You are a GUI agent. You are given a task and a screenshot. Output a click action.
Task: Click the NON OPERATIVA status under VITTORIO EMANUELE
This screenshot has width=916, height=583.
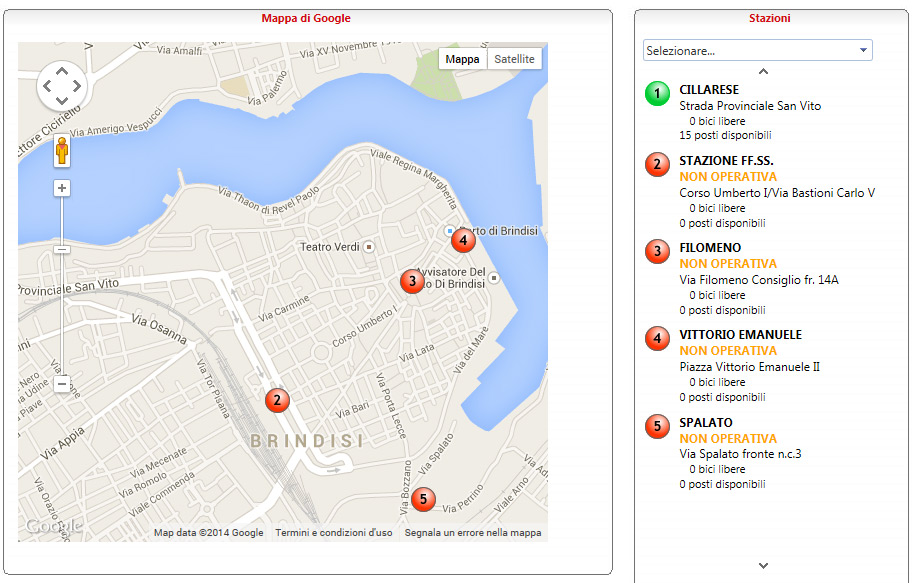click(x=728, y=351)
